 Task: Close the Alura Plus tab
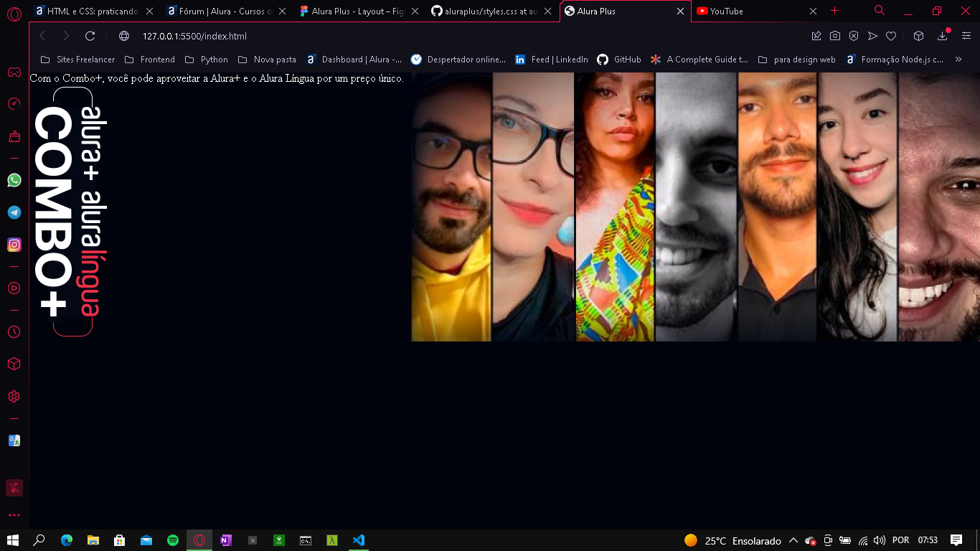680,11
